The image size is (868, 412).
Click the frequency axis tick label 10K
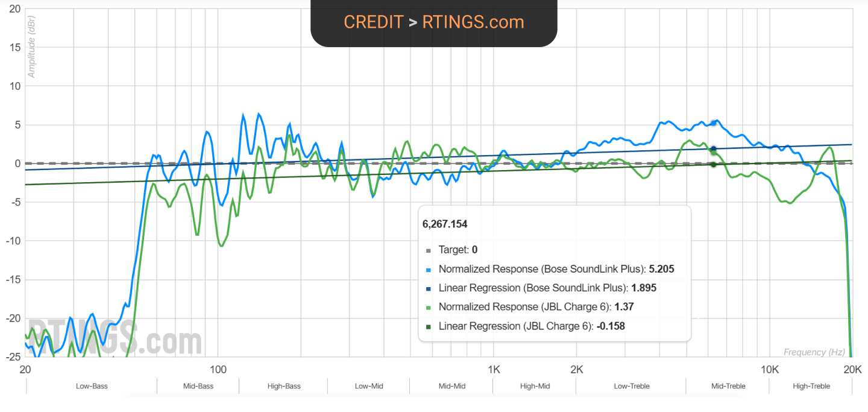click(769, 369)
